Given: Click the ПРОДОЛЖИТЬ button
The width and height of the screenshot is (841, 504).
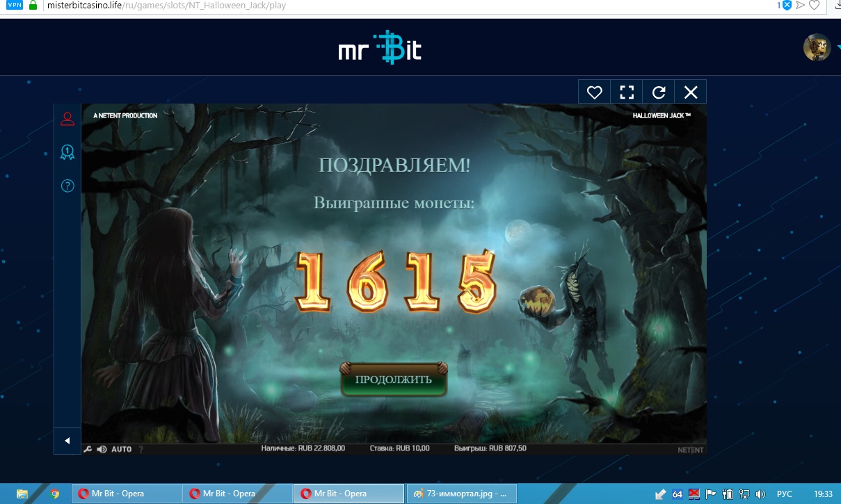Looking at the screenshot, I should (394, 380).
